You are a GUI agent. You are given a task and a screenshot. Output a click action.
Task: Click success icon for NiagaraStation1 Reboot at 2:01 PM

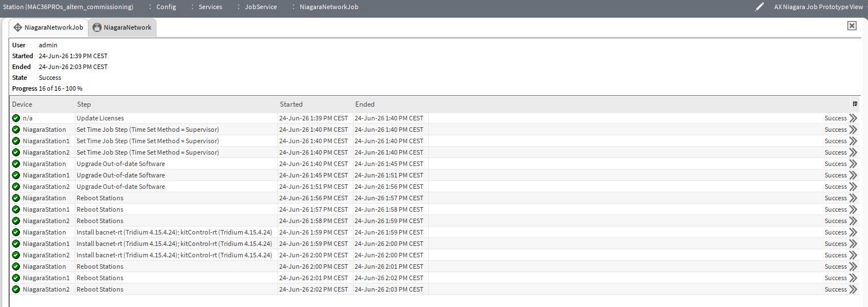pyautogui.click(x=16, y=278)
